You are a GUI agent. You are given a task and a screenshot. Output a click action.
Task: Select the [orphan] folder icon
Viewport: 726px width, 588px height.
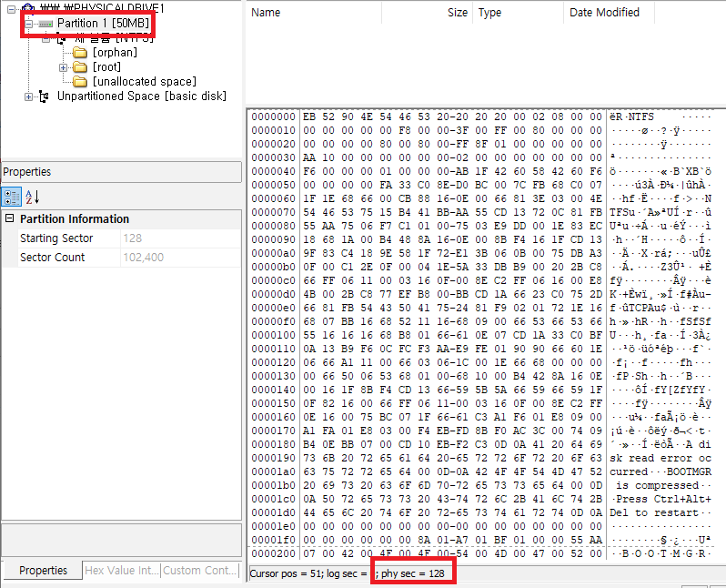point(79,53)
